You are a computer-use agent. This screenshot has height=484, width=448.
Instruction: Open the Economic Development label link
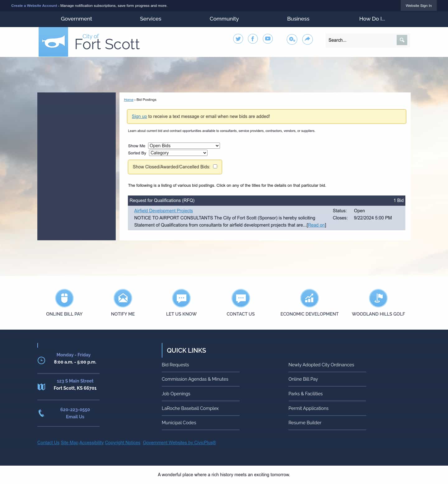pyautogui.click(x=310, y=314)
